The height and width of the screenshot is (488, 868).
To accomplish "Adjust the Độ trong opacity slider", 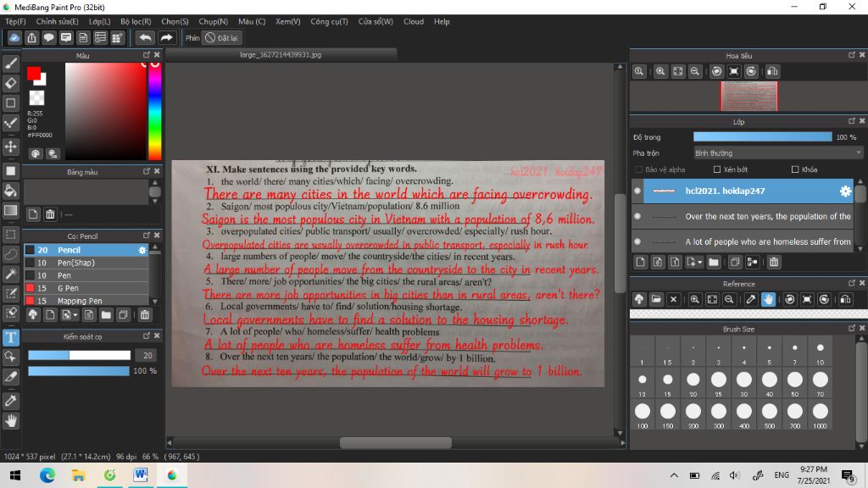I will [762, 137].
